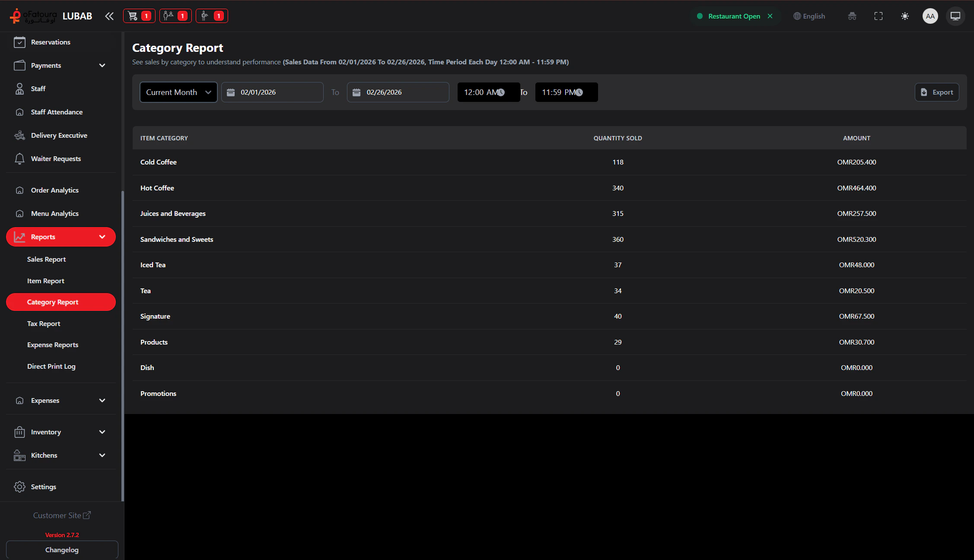Screen dimensions: 974x560
Task: Open the Tax Report page
Action: click(44, 323)
